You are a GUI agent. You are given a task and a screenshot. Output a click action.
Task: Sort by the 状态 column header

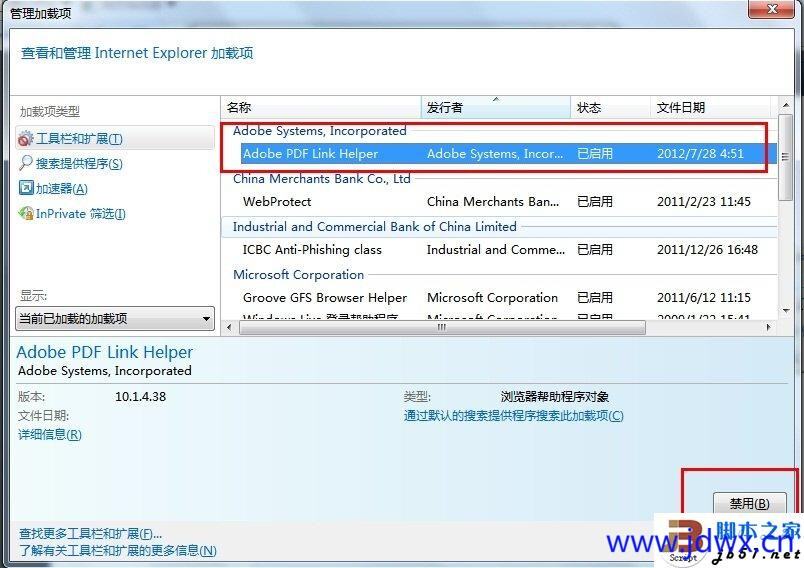(x=610, y=108)
